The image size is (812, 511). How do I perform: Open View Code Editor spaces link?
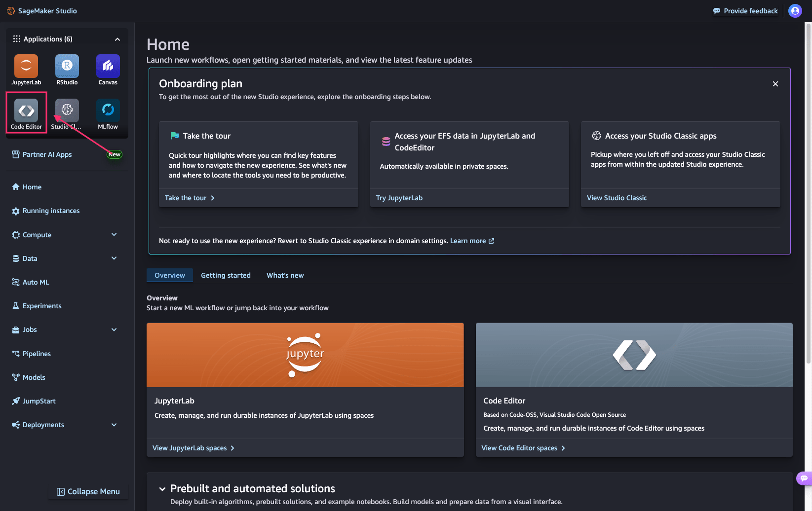[x=523, y=448]
